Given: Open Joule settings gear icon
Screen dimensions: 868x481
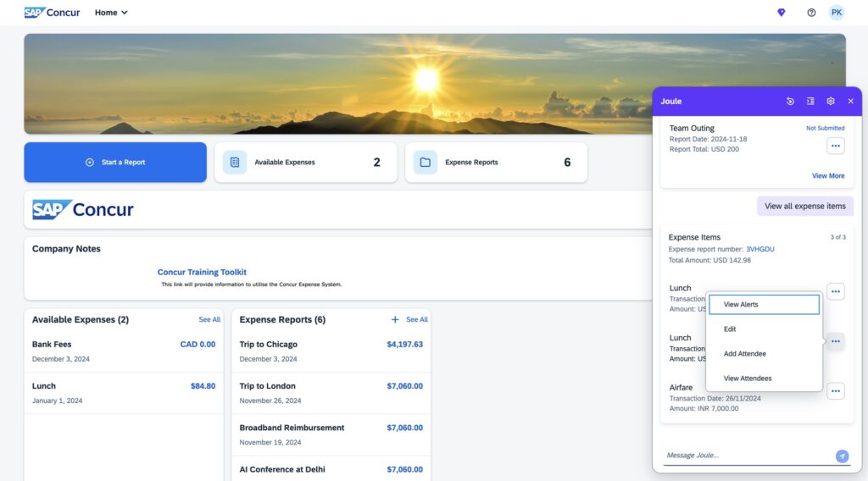Looking at the screenshot, I should [831, 101].
